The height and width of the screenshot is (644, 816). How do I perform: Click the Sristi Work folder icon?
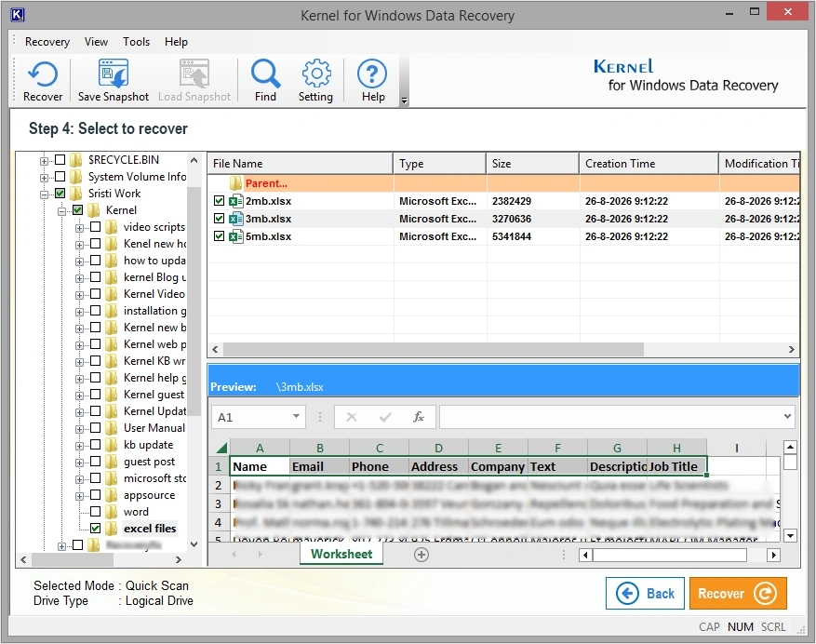[x=76, y=194]
